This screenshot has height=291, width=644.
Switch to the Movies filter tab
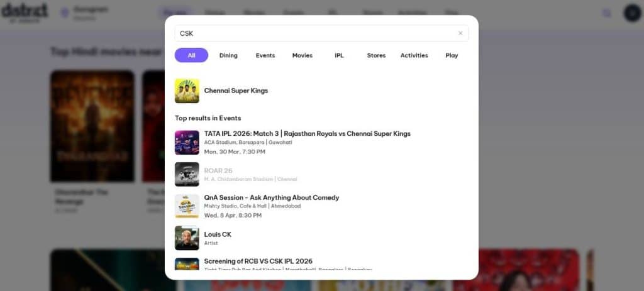(303, 55)
